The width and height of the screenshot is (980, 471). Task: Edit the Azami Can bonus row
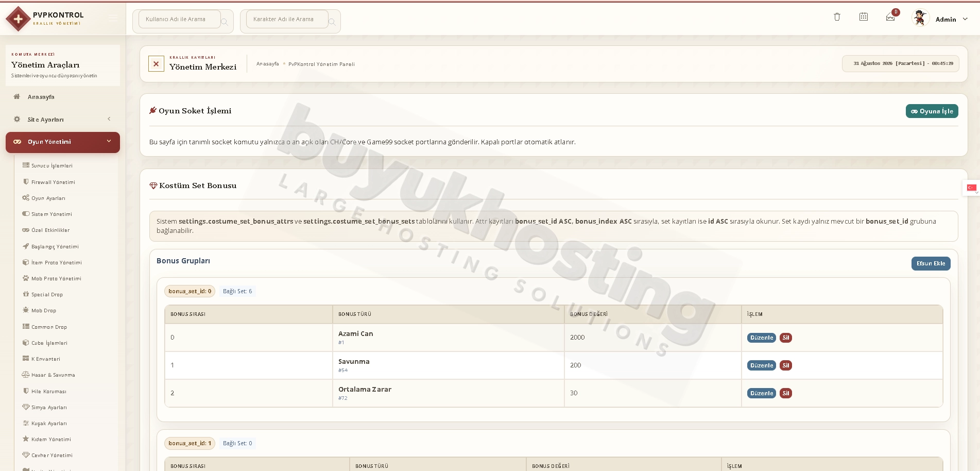coord(761,338)
